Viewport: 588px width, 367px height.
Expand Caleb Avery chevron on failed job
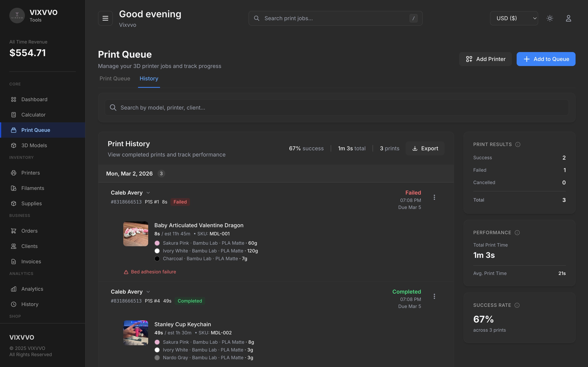coord(148,193)
